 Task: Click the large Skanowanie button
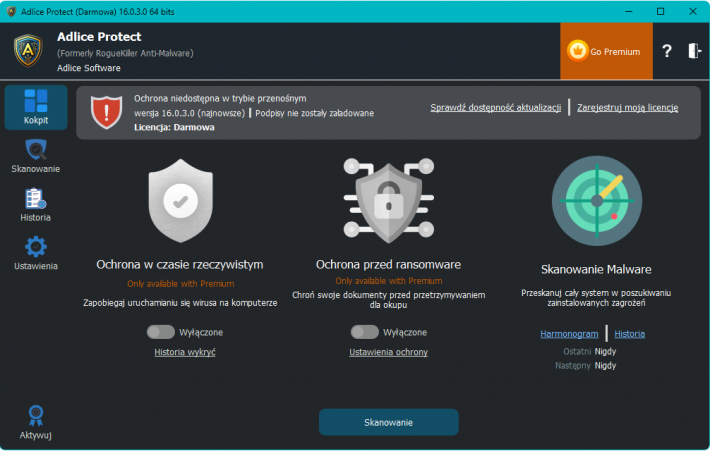(x=389, y=422)
